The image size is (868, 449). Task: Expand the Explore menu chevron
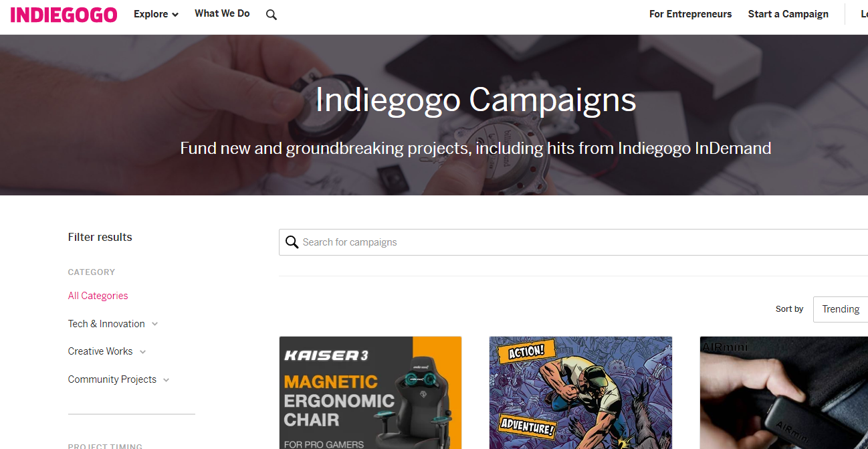175,15
